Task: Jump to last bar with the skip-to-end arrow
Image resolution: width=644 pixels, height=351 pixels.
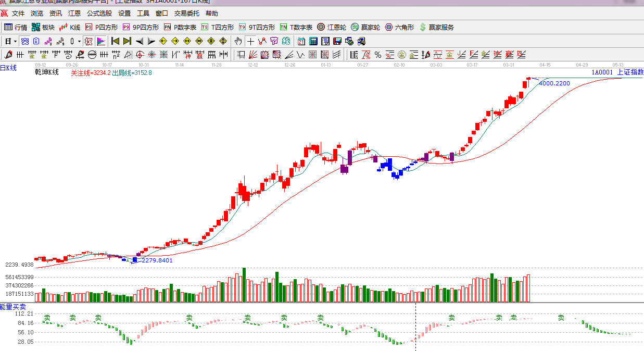Action: tap(127, 41)
